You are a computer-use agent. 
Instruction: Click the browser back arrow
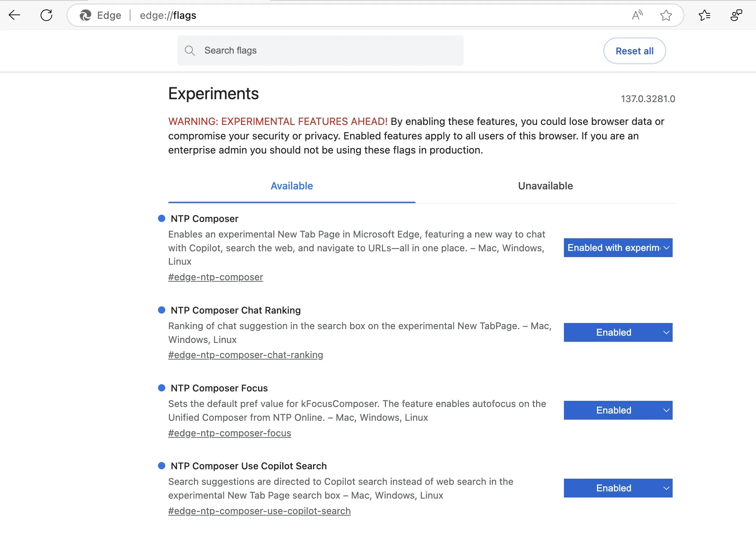(x=14, y=15)
